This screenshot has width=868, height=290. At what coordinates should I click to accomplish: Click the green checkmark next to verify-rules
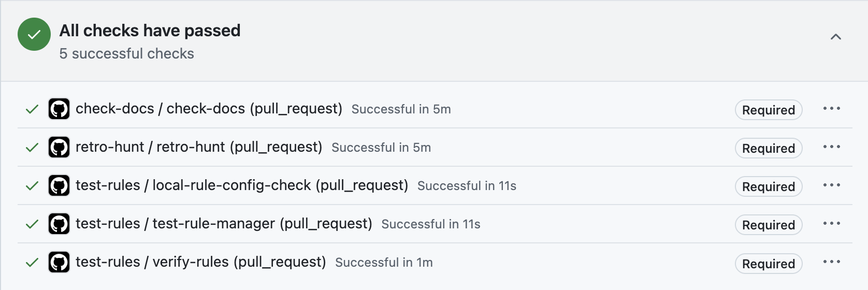tap(32, 262)
